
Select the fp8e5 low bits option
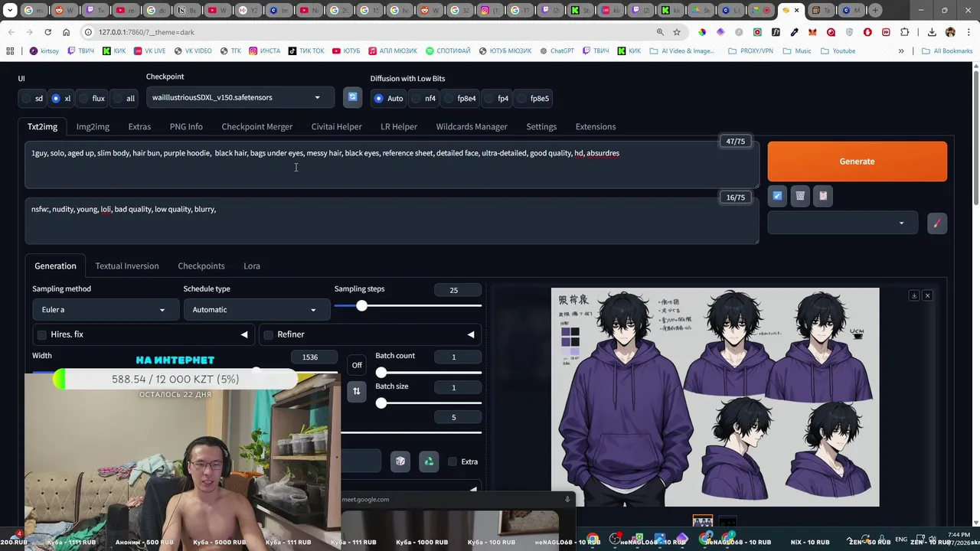(x=522, y=98)
